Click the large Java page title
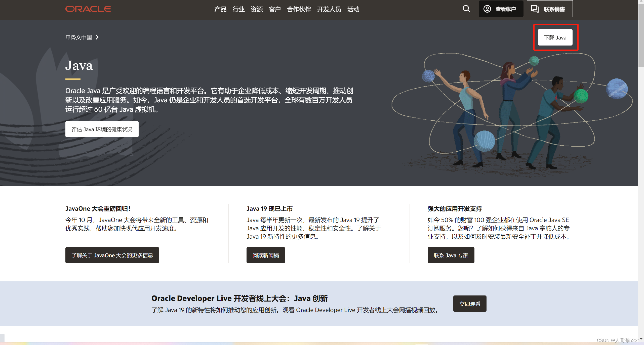The height and width of the screenshot is (345, 644). tap(79, 65)
